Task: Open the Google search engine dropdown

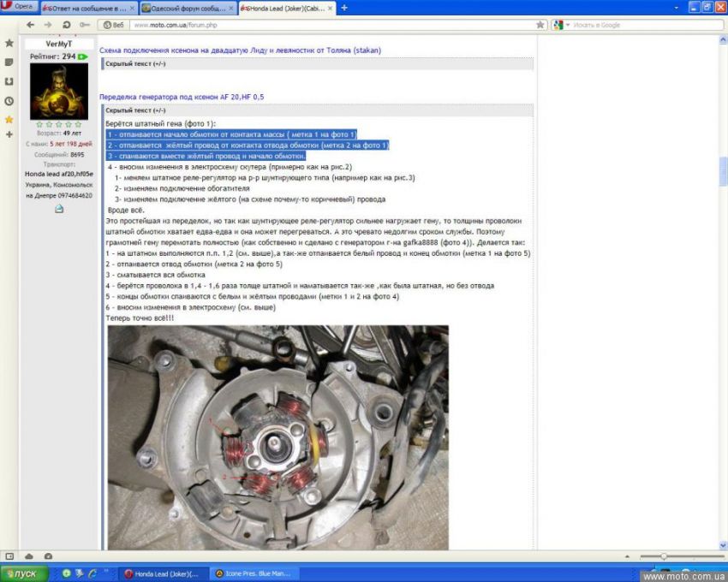Action: 561,25
